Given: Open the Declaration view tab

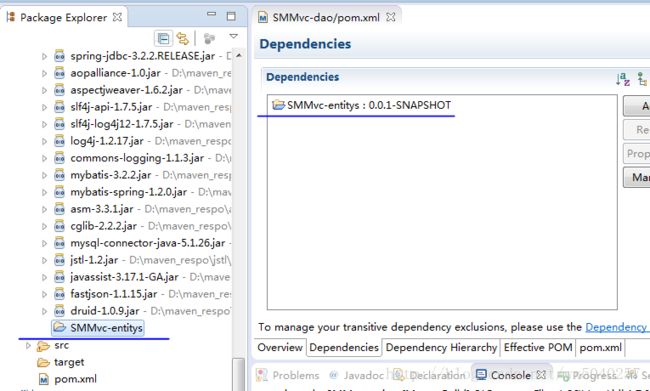Looking at the screenshot, I should (430, 376).
